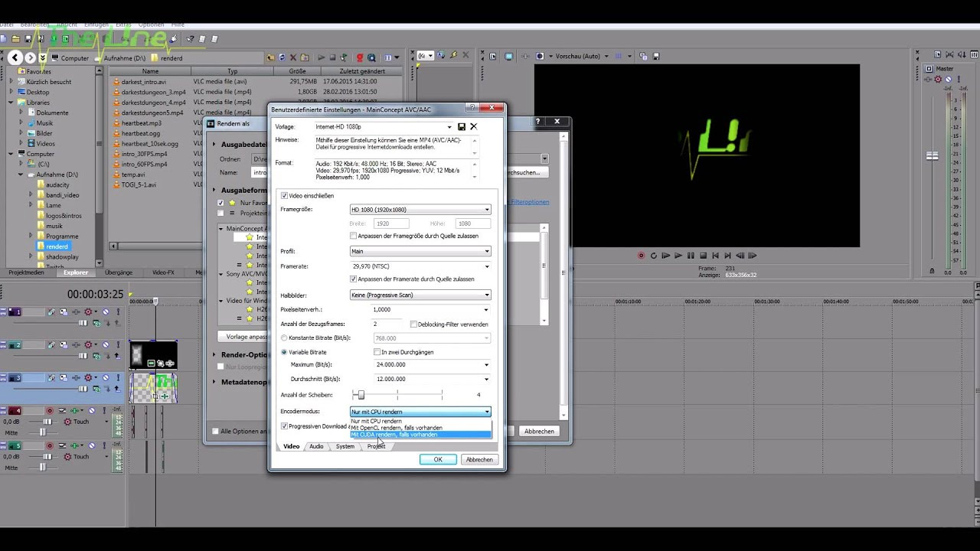Start recording in the preview transport
980x551 pixels.
642,256
